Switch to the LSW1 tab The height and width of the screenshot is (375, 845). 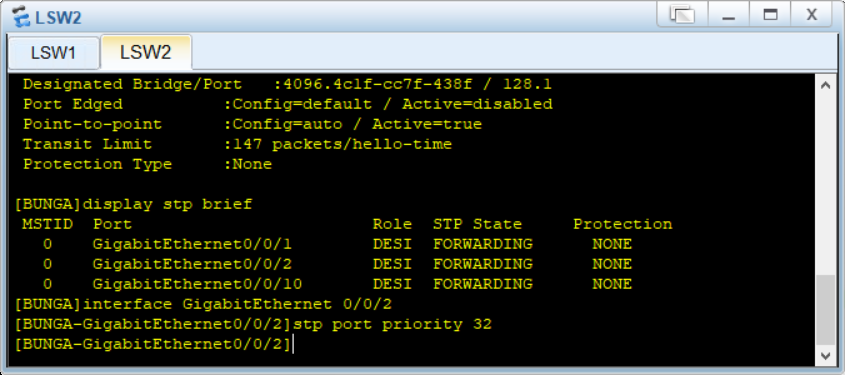point(53,53)
